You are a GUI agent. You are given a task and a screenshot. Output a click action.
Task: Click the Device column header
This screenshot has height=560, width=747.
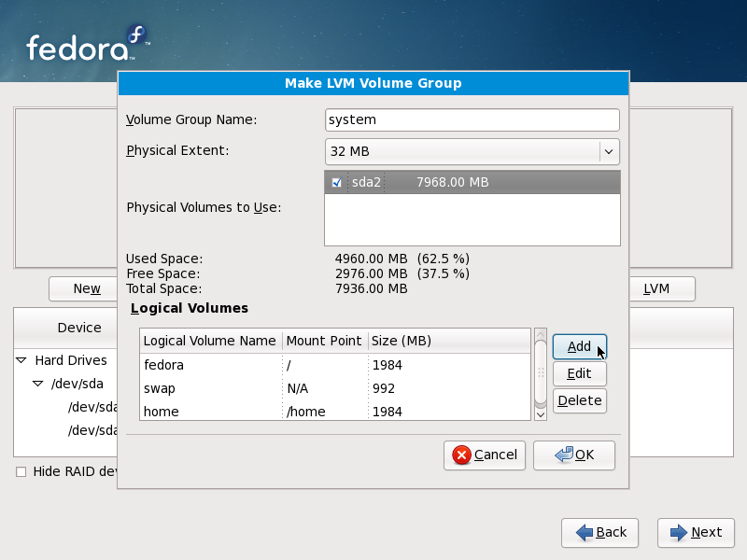tap(66, 329)
